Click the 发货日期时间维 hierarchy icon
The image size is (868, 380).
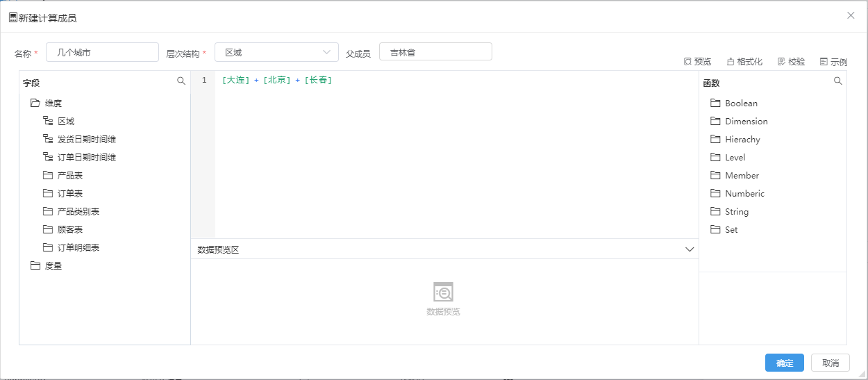(x=48, y=139)
